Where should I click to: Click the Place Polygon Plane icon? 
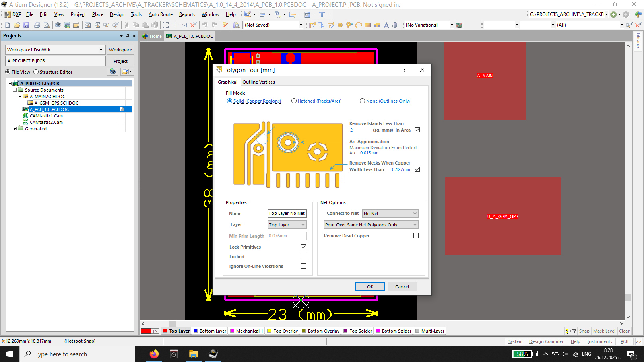[377, 25]
